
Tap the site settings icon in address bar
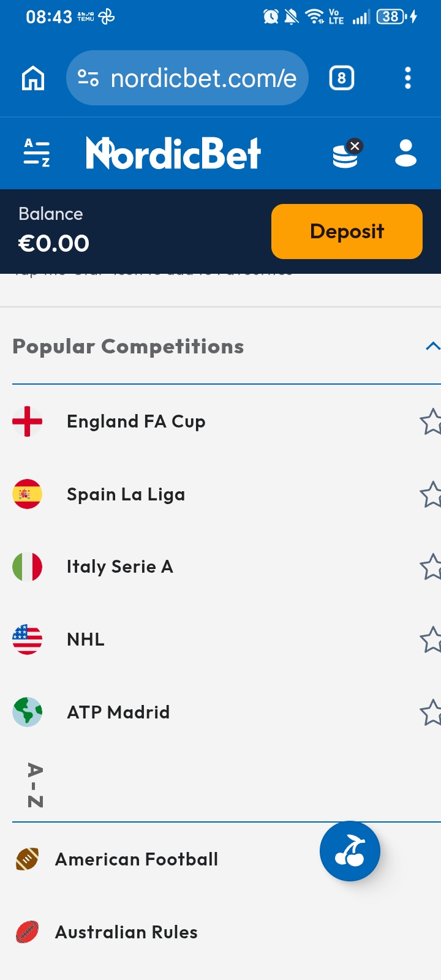[88, 78]
